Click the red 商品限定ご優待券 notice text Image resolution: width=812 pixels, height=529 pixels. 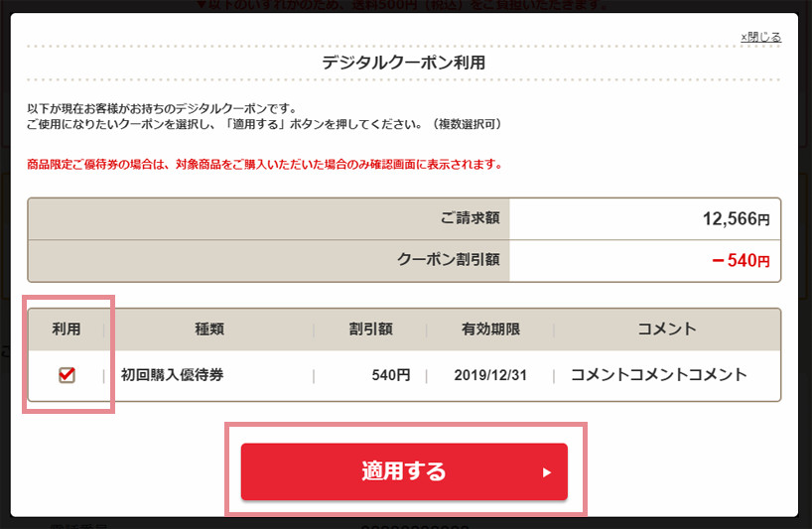pos(264,164)
